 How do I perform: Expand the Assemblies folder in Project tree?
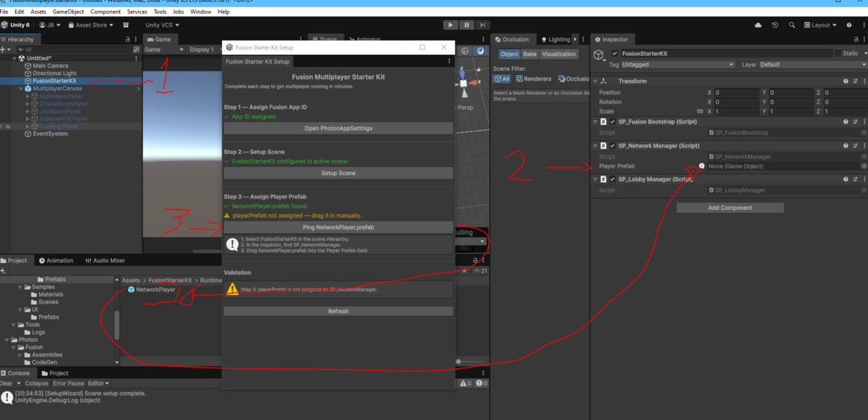[x=20, y=355]
